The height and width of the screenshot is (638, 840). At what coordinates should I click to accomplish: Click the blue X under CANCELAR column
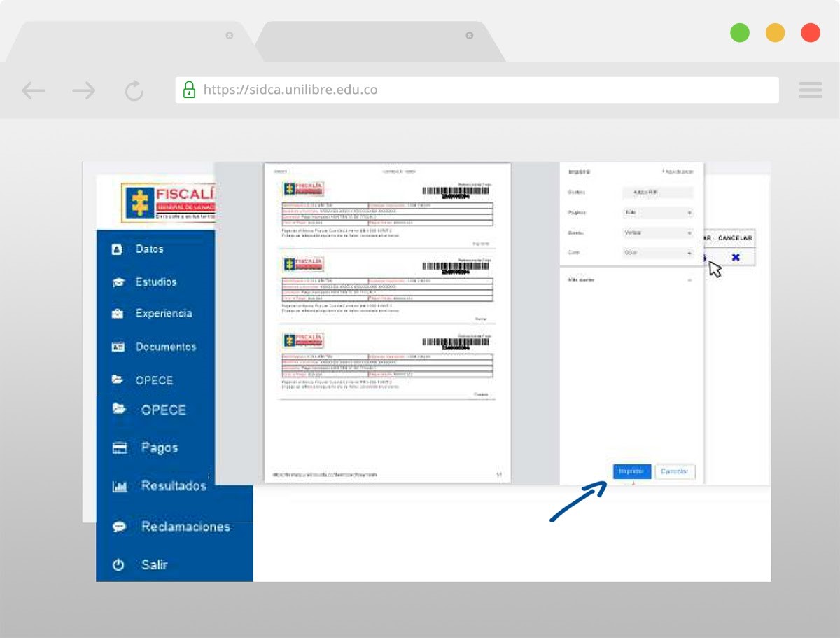pos(736,257)
